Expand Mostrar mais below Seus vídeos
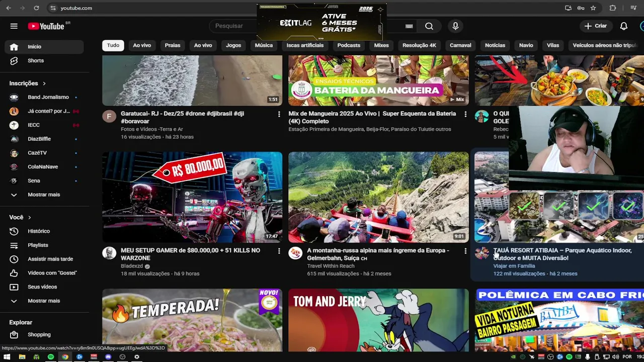This screenshot has width=644, height=362. (x=44, y=301)
